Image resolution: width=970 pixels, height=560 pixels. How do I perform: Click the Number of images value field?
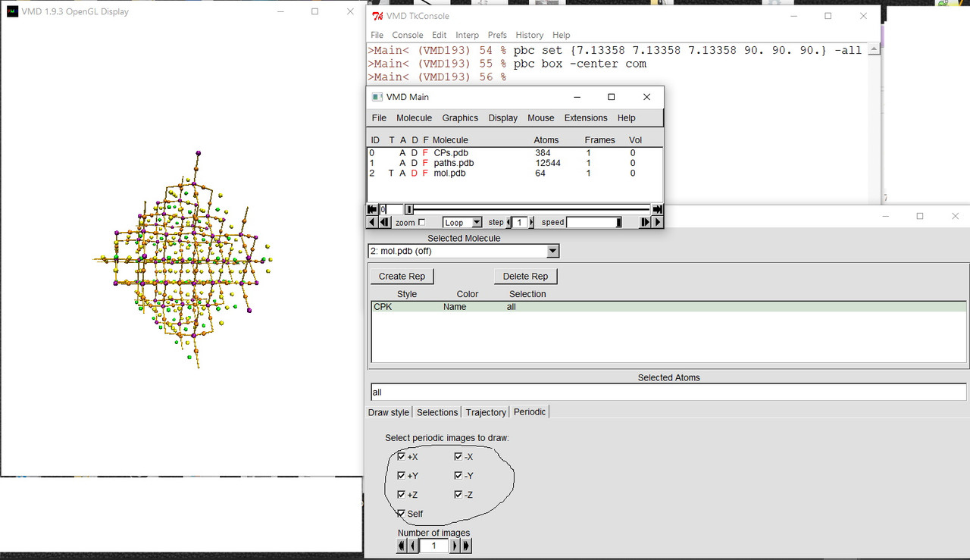pos(434,546)
